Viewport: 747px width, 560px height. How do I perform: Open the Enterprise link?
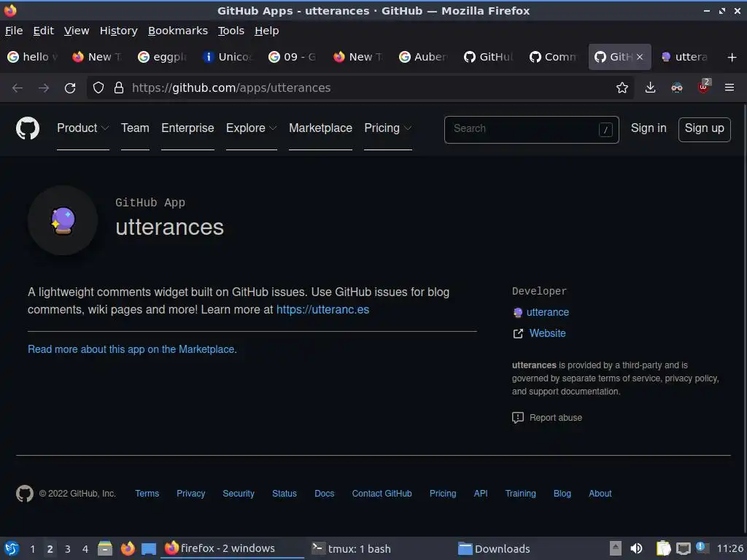point(187,128)
